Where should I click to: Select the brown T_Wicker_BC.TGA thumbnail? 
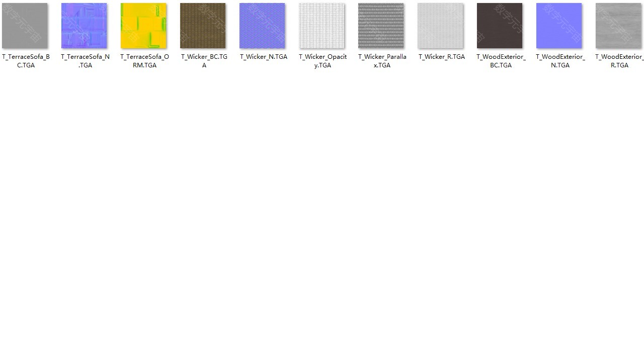(x=203, y=26)
